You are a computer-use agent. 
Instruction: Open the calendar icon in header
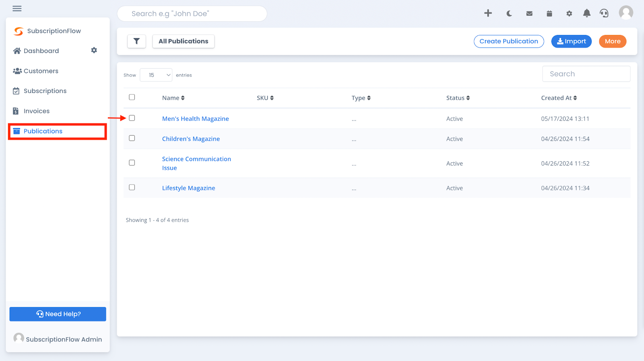tap(549, 14)
